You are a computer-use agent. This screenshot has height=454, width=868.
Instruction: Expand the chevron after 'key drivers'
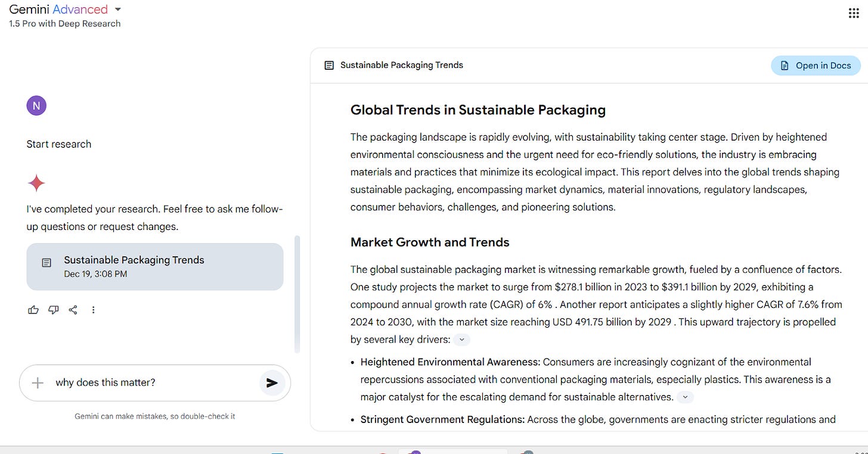click(461, 339)
